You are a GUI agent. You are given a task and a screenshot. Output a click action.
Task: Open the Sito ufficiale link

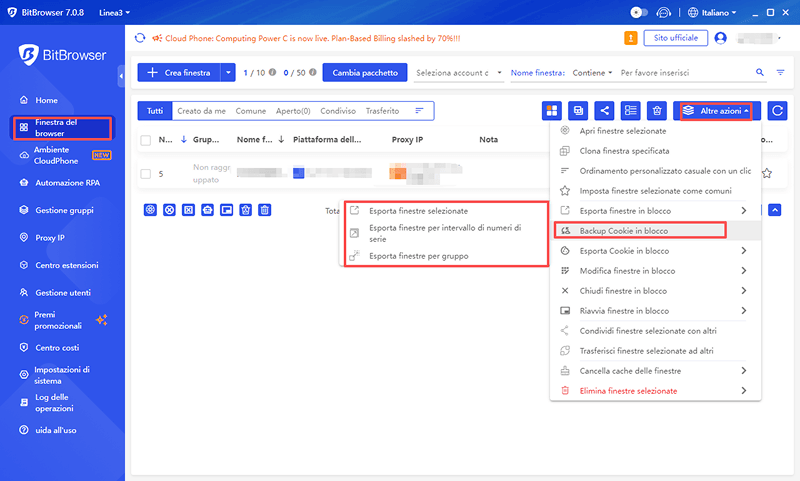click(676, 38)
